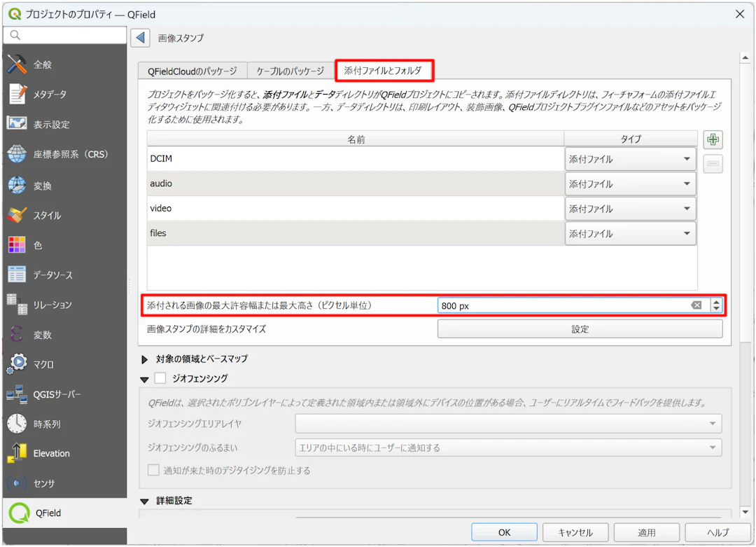Add a new directory with green plus

(713, 140)
